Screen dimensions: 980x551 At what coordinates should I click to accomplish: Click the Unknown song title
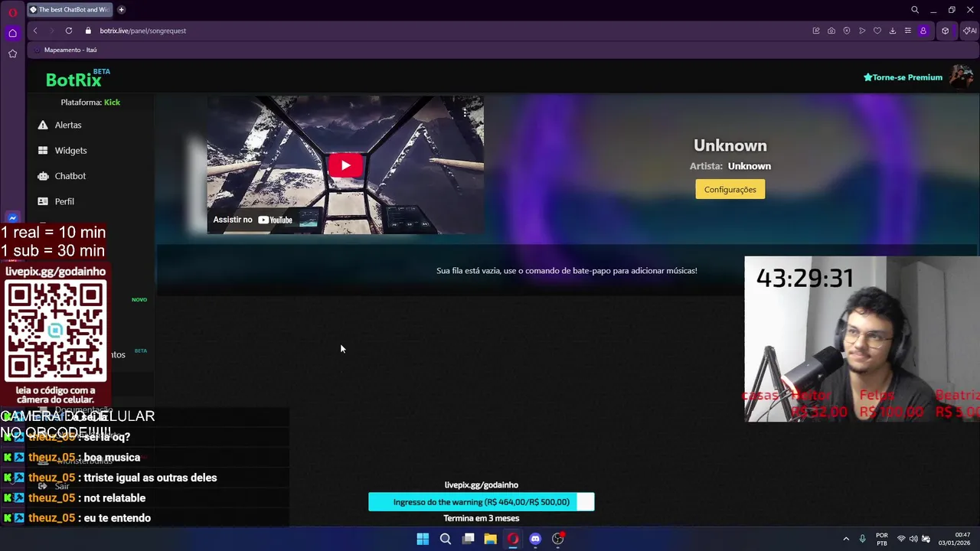coord(730,145)
